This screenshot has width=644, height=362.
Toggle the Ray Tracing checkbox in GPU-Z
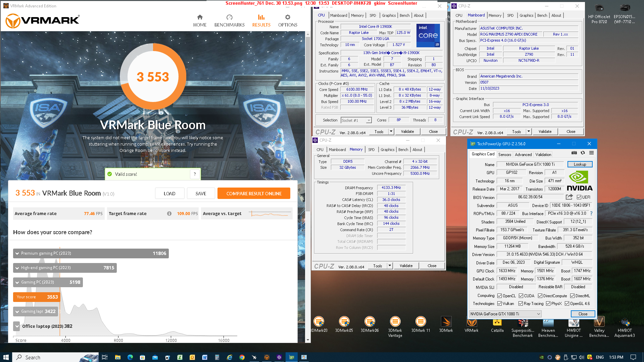coord(521,303)
